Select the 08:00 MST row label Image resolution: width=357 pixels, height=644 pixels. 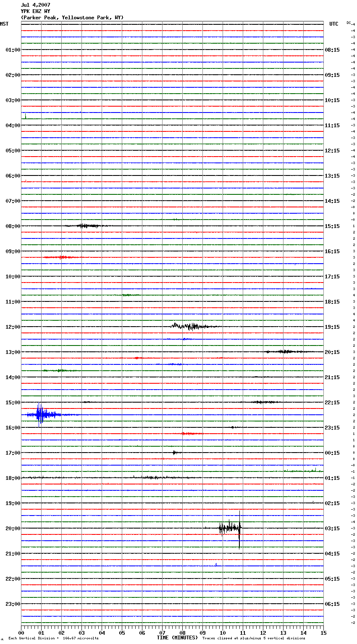click(x=13, y=226)
